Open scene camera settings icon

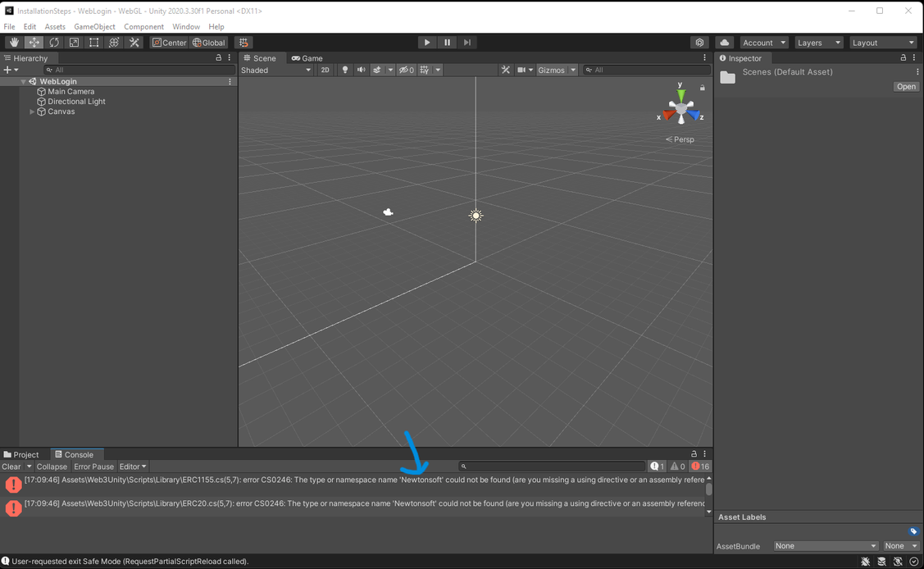coord(525,70)
